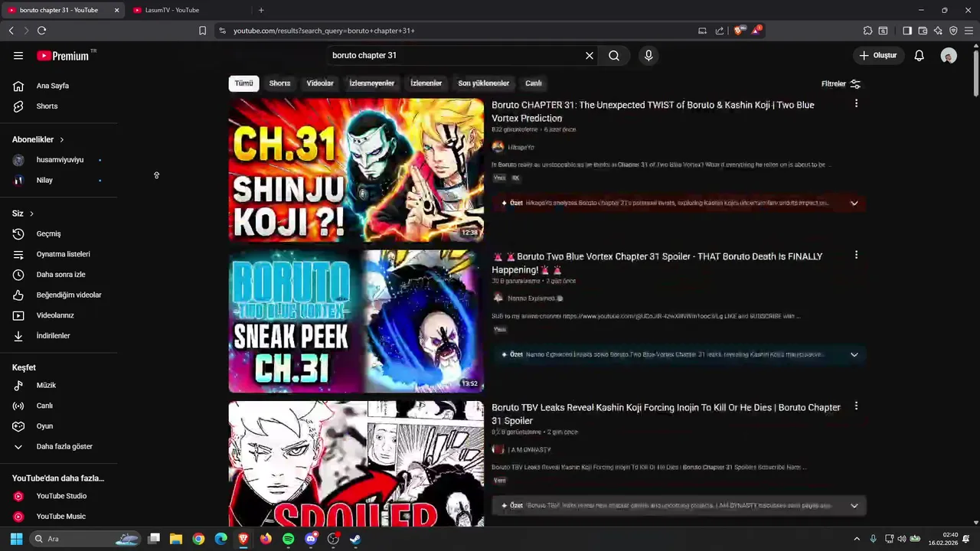Viewport: 980px width, 551px height.
Task: Show hidden system tray icons
Action: (x=857, y=539)
